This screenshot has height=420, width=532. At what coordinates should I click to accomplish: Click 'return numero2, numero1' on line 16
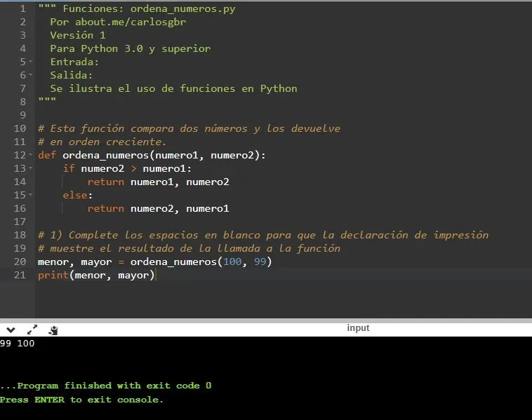tap(158, 208)
